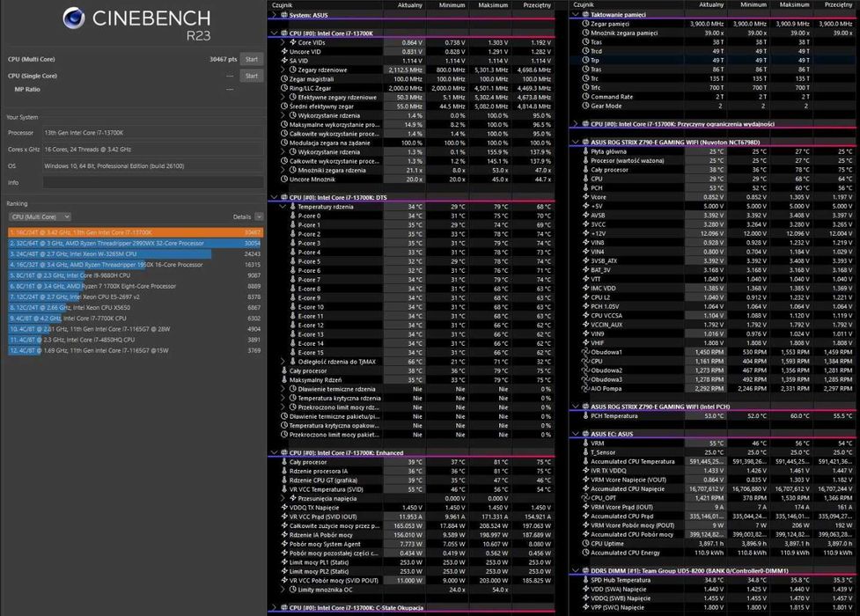Click Maksimum column header in CPU sensor pane
This screenshot has height=616, width=860.
click(x=493, y=5)
